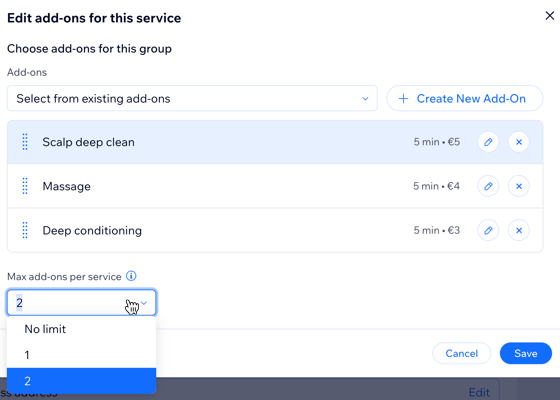Edit the Scalp deep clean add-on
Viewport: 560px width, 400px height.
pos(488,142)
